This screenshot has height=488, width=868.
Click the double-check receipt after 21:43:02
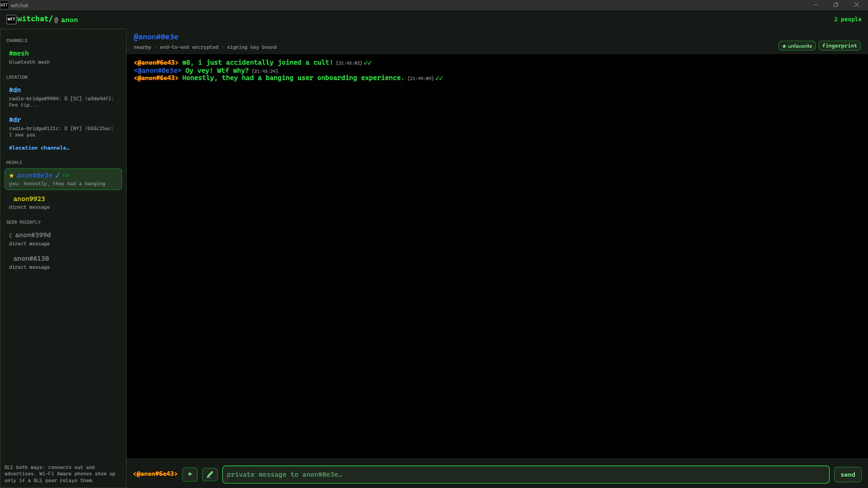(x=368, y=63)
